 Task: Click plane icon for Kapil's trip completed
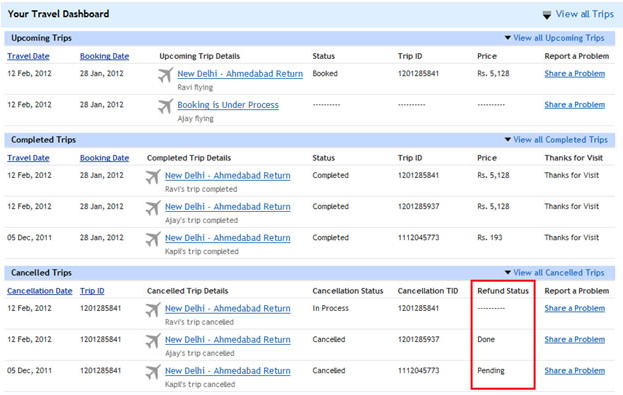tap(153, 238)
